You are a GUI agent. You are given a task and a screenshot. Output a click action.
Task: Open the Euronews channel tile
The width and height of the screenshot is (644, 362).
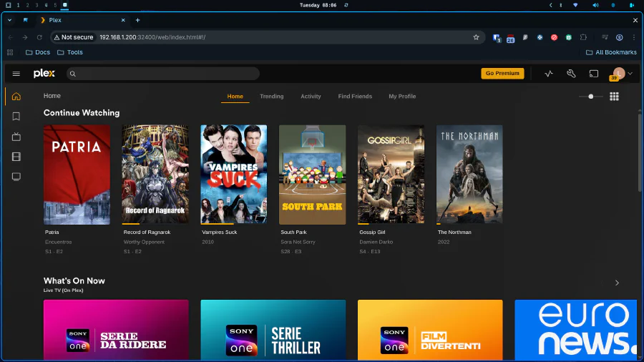tap(576, 330)
